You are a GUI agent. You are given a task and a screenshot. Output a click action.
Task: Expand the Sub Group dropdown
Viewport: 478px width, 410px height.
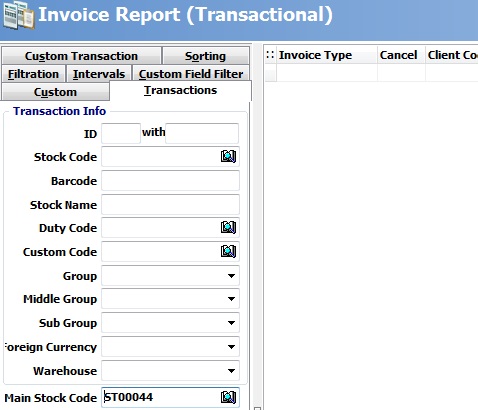click(231, 323)
